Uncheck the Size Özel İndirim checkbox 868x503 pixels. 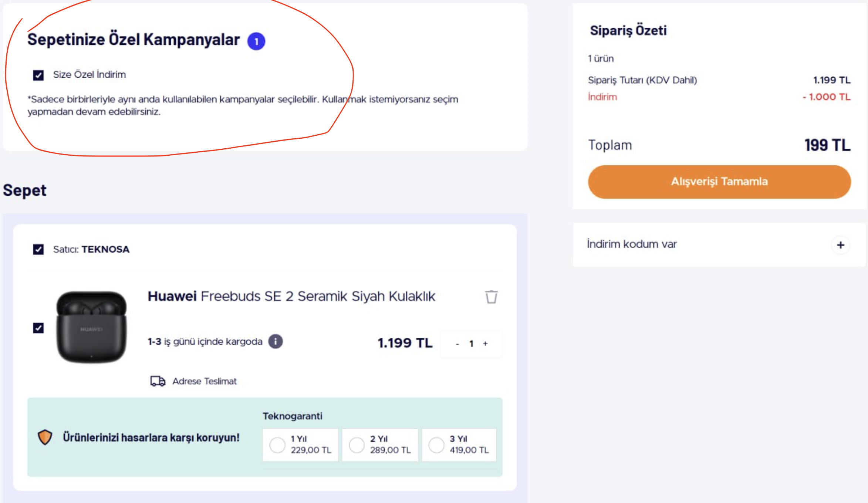pyautogui.click(x=38, y=75)
